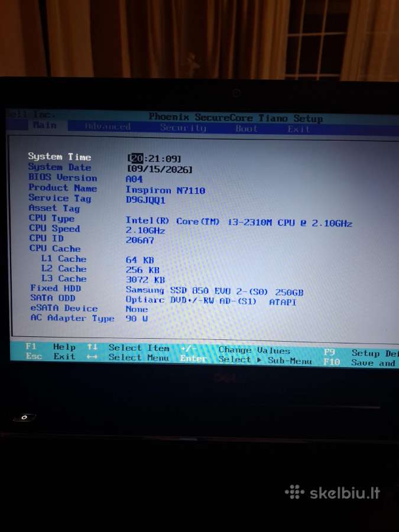Switch to the Security tab
Viewport: 399px width, 532px height.
pos(183,128)
